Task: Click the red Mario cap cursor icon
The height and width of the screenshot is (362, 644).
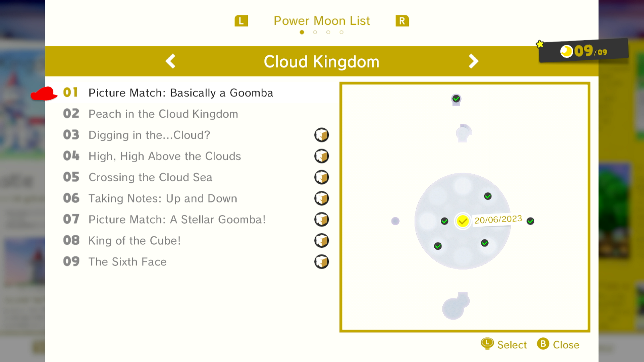Action: tap(44, 94)
